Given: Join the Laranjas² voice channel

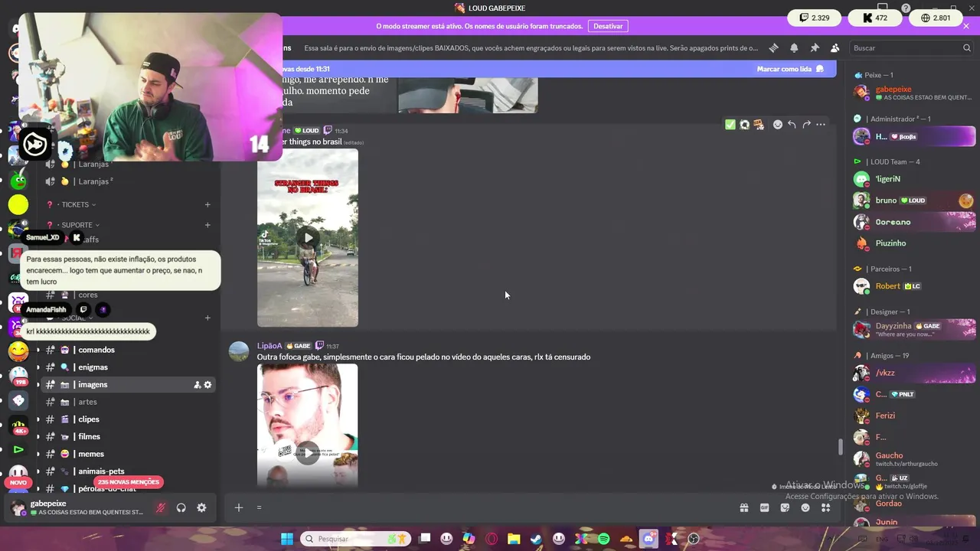Looking at the screenshot, I should point(129,181).
